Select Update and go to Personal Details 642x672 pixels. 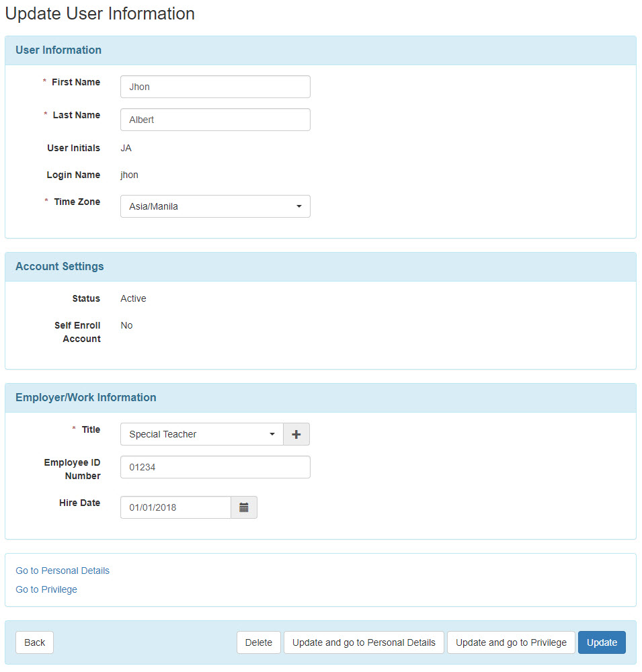pyautogui.click(x=364, y=643)
